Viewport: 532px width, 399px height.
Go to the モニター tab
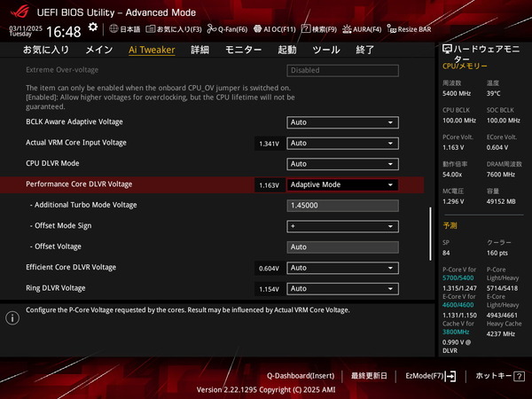click(243, 50)
